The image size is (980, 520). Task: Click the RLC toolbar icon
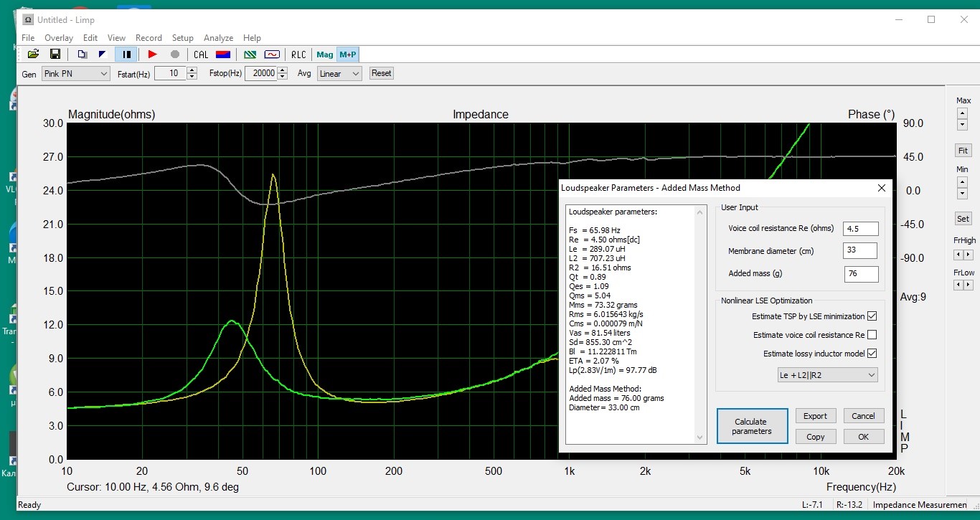298,55
